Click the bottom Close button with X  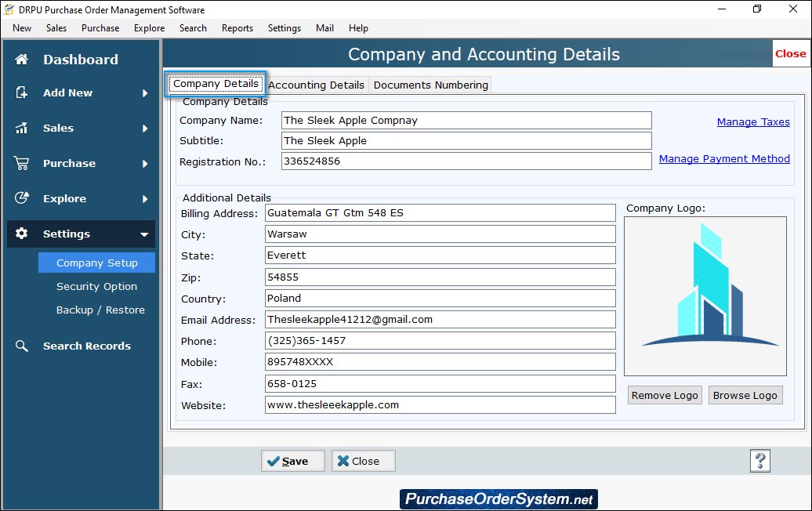364,461
